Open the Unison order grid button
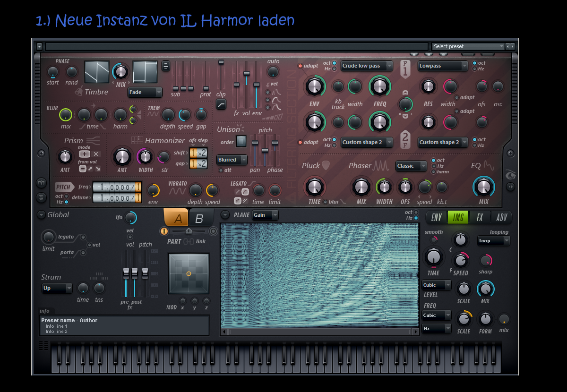This screenshot has width=567, height=392. coord(241,141)
